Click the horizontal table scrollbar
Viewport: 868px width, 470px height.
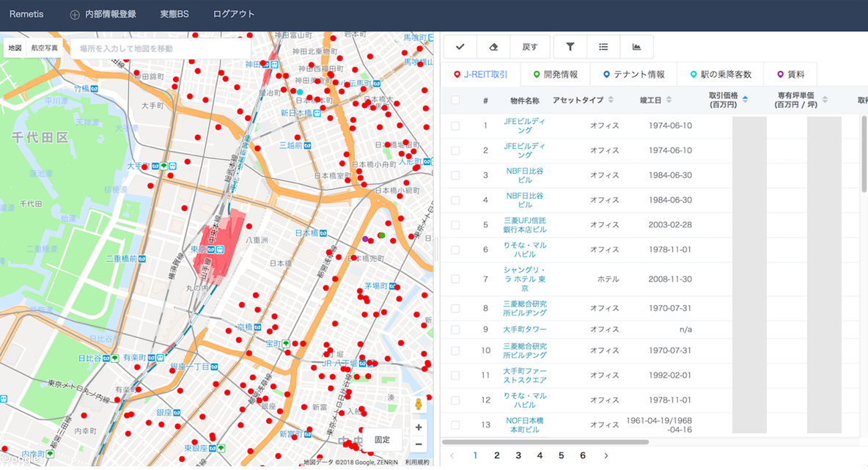[545, 442]
